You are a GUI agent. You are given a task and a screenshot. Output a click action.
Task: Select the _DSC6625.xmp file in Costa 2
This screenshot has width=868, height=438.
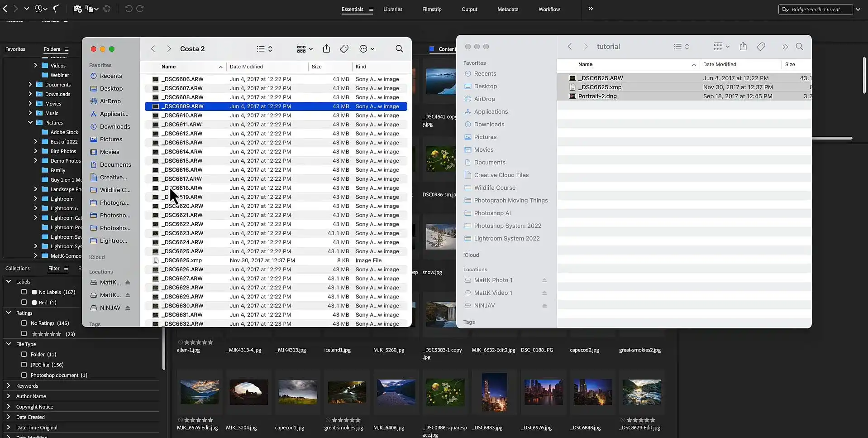181,260
